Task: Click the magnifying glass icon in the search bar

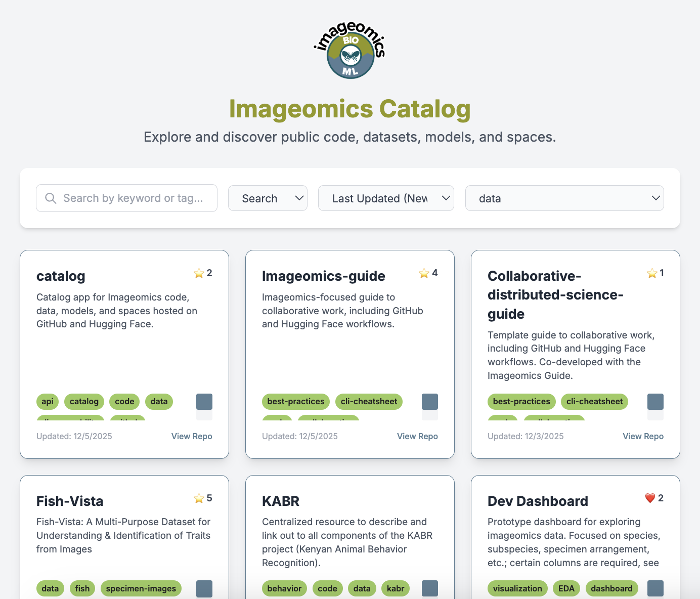Action: (51, 198)
